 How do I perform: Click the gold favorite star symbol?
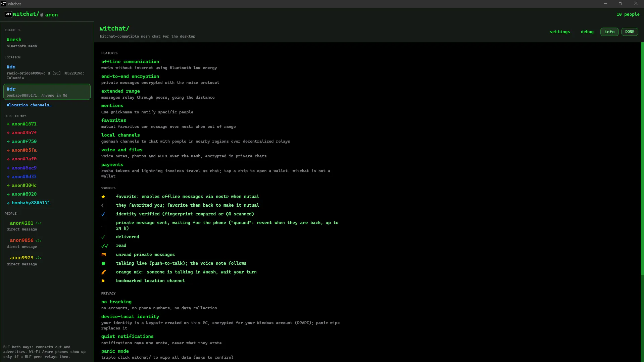tap(103, 197)
